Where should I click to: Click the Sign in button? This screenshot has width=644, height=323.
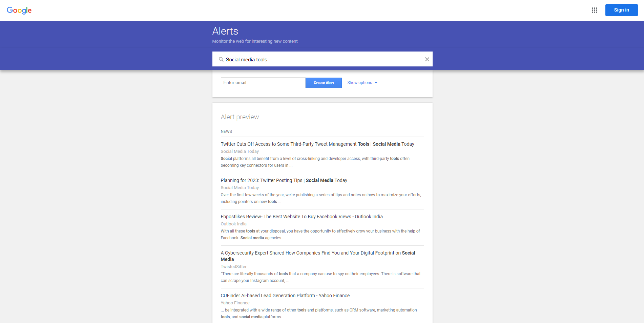tap(621, 10)
